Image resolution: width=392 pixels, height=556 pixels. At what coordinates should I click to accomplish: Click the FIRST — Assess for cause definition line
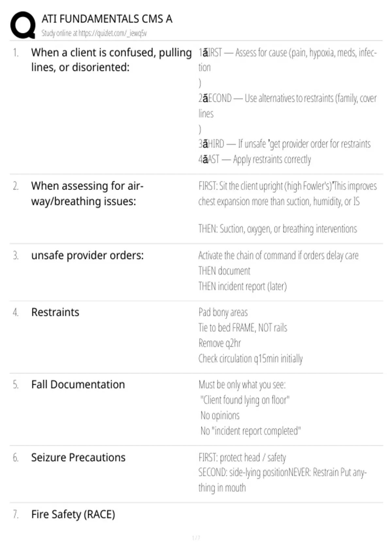[287, 60]
